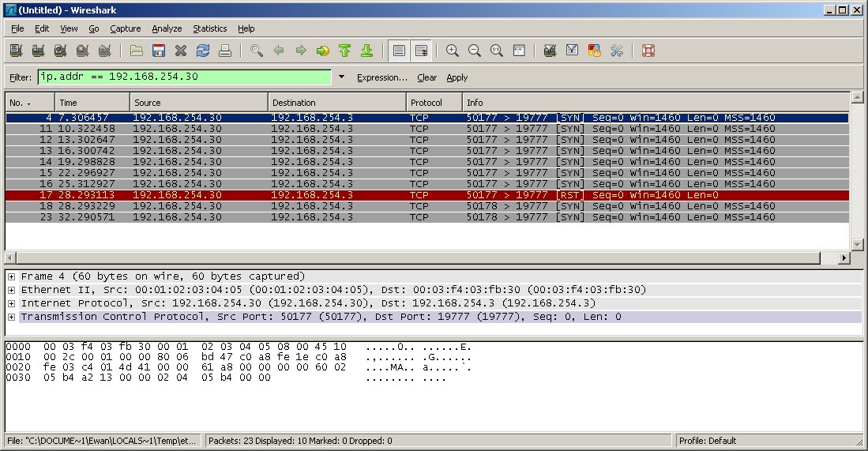This screenshot has height=451, width=868.
Task: Edit capture filters toolbar icon
Action: 550,51
